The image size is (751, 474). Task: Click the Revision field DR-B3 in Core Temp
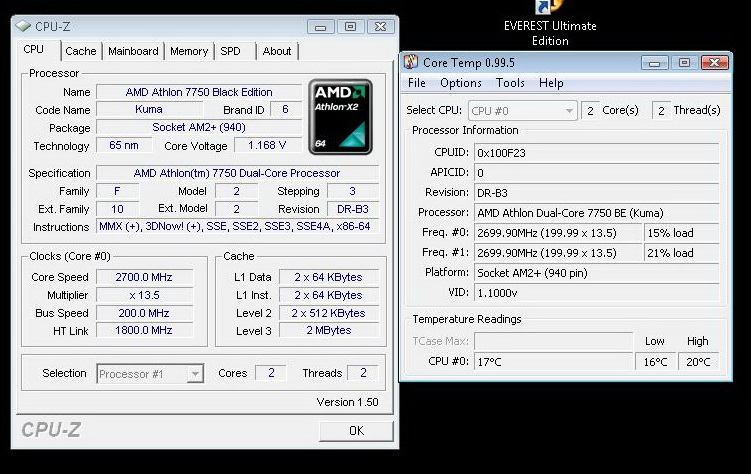(597, 193)
